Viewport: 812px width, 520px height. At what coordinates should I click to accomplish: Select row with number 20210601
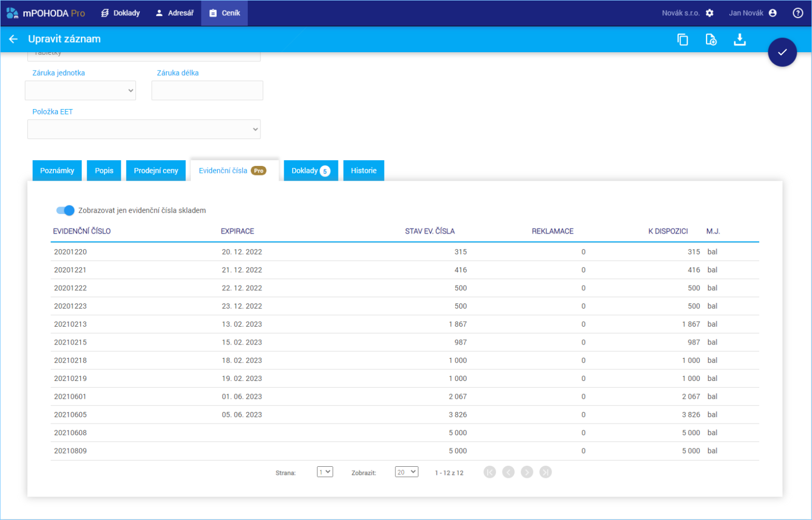point(405,397)
